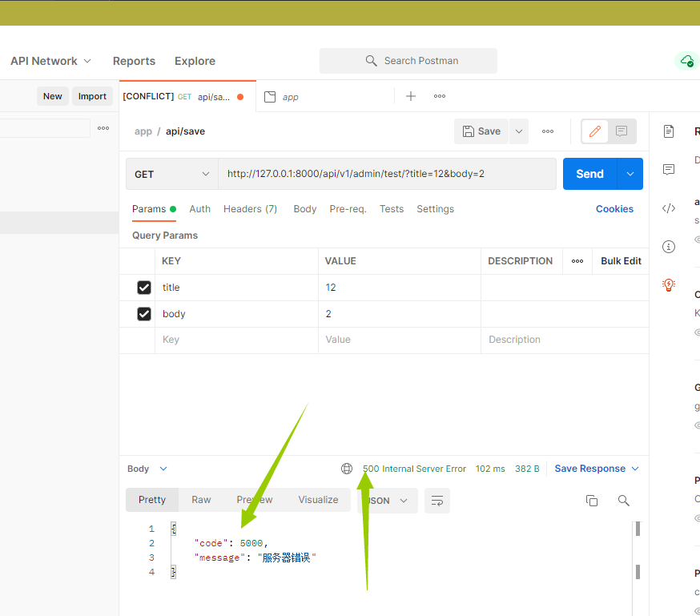The width and height of the screenshot is (700, 616).
Task: Open Documentation icon in right sidebar
Action: point(669,131)
